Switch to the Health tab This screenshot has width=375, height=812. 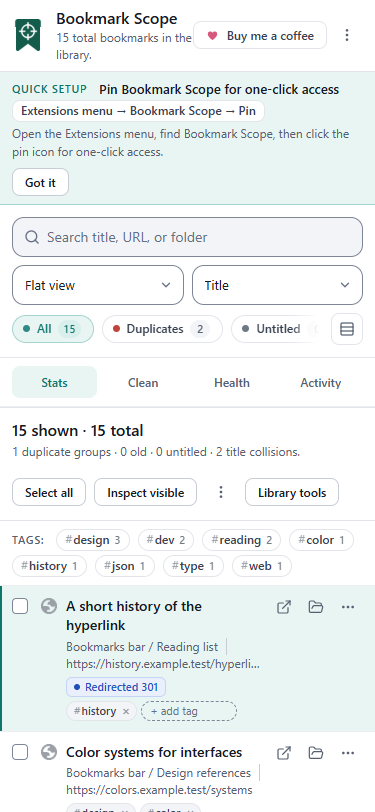232,383
